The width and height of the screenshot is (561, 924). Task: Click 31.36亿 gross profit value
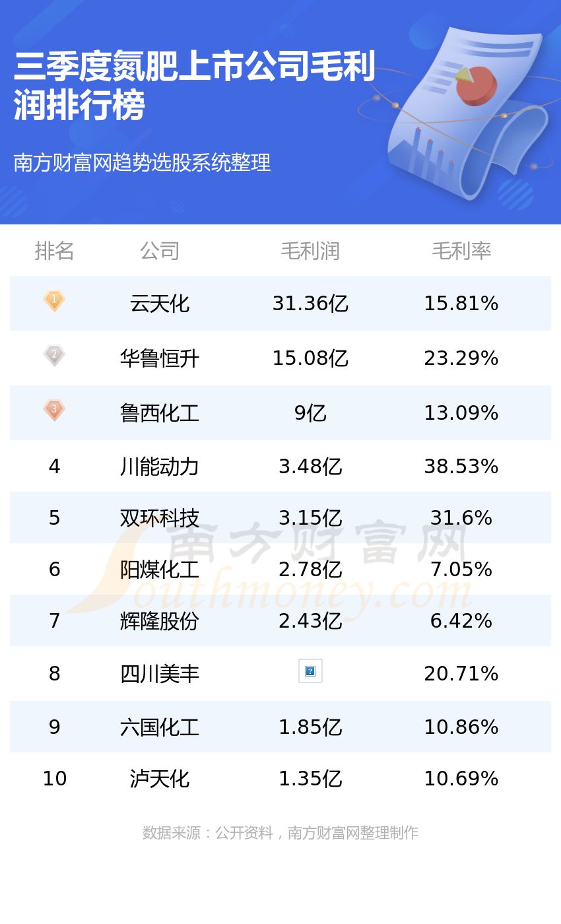pos(310,304)
